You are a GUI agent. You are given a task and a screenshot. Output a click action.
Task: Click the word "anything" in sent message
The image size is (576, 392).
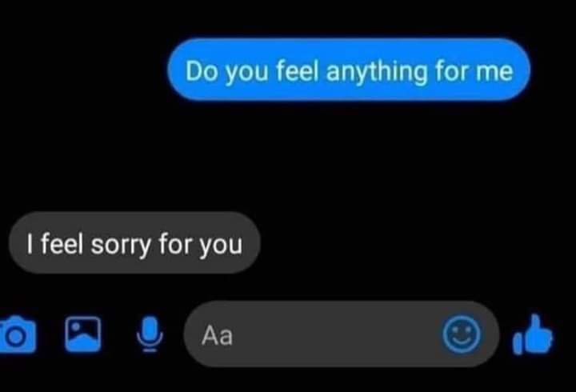pos(377,72)
